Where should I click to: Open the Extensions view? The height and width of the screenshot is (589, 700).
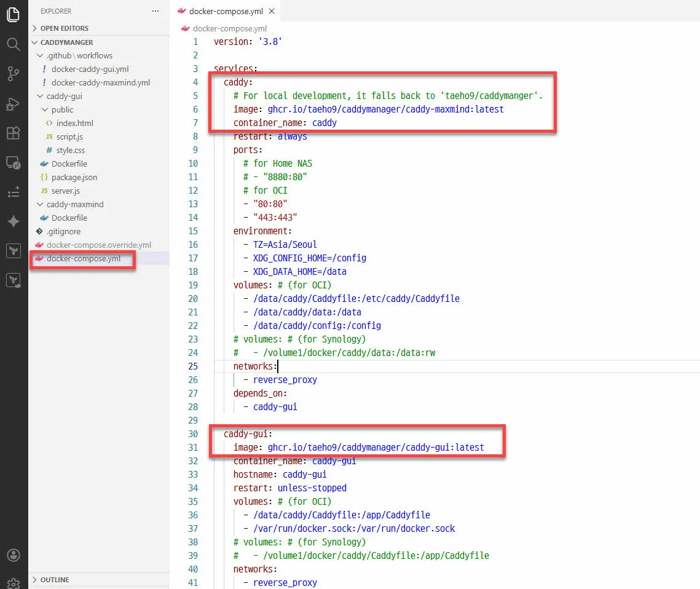[x=14, y=133]
